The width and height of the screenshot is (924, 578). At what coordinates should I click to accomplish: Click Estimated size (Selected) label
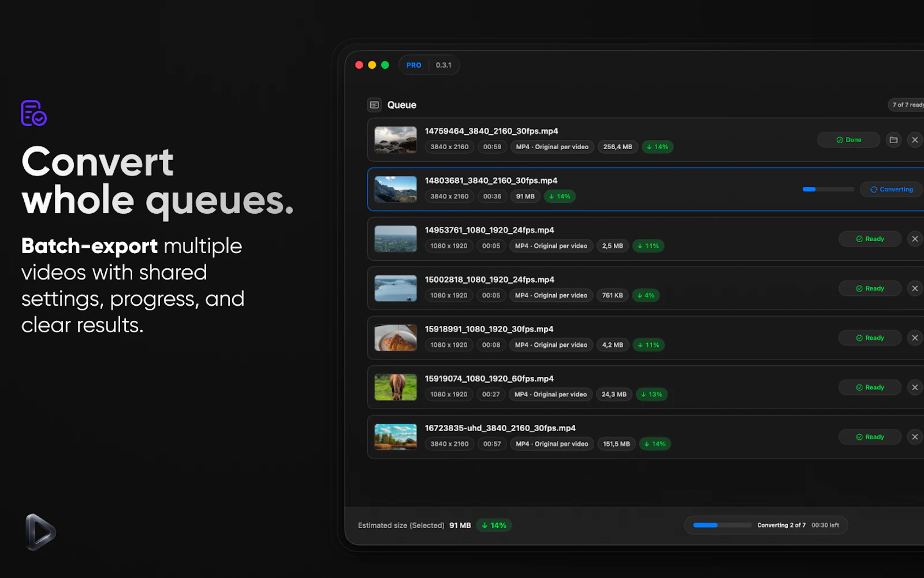click(401, 525)
